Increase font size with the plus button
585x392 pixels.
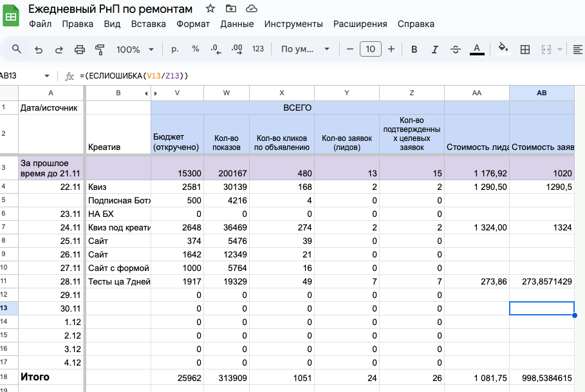pos(391,49)
